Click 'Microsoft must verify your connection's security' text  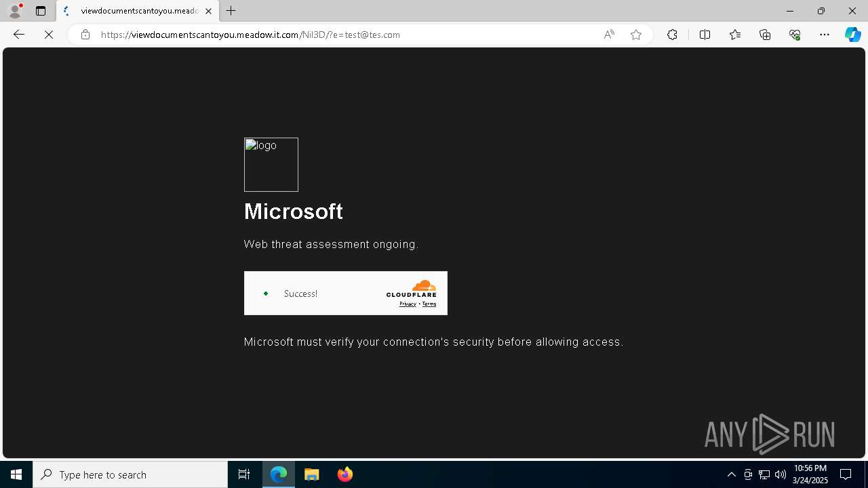(433, 342)
